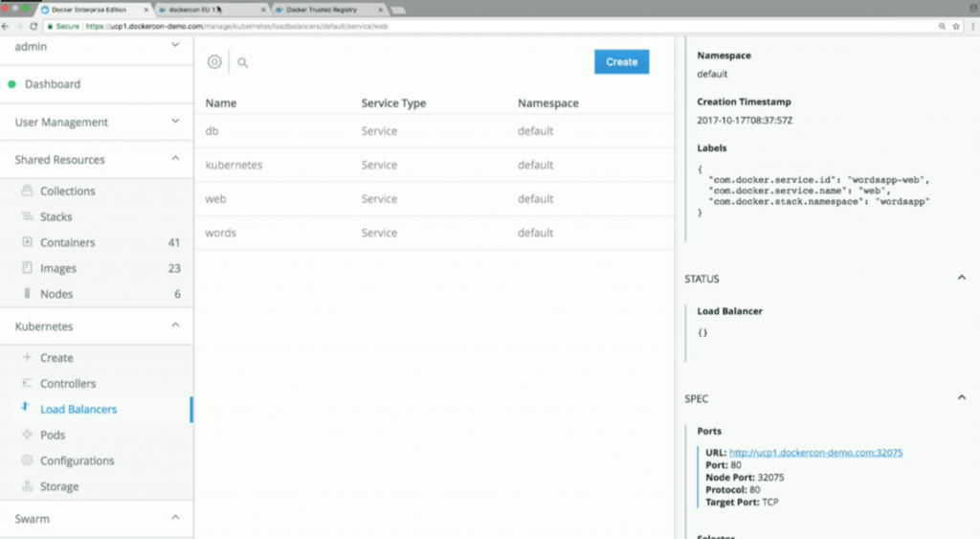This screenshot has height=539, width=980.
Task: Click the Controllers icon in the sidebar
Action: click(27, 383)
